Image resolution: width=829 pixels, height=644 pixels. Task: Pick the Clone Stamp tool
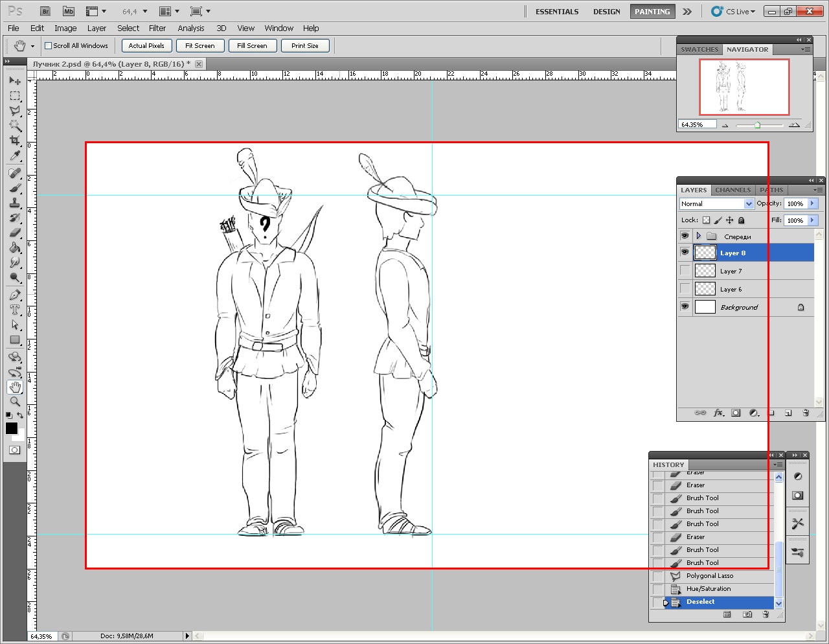(15, 203)
